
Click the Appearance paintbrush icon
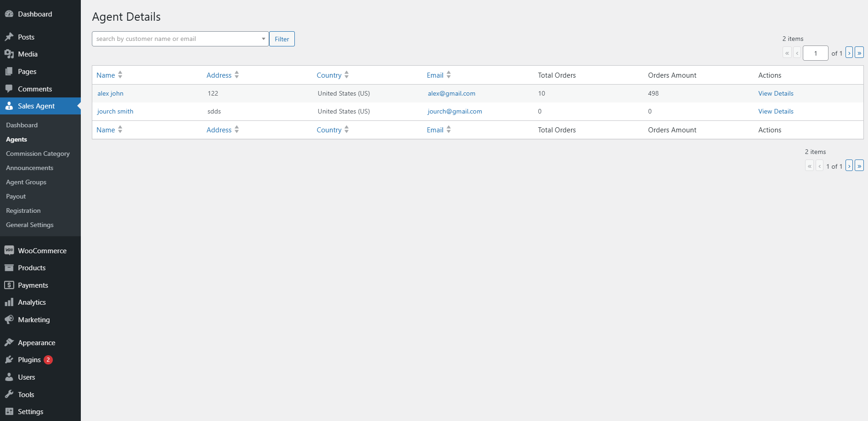point(9,342)
